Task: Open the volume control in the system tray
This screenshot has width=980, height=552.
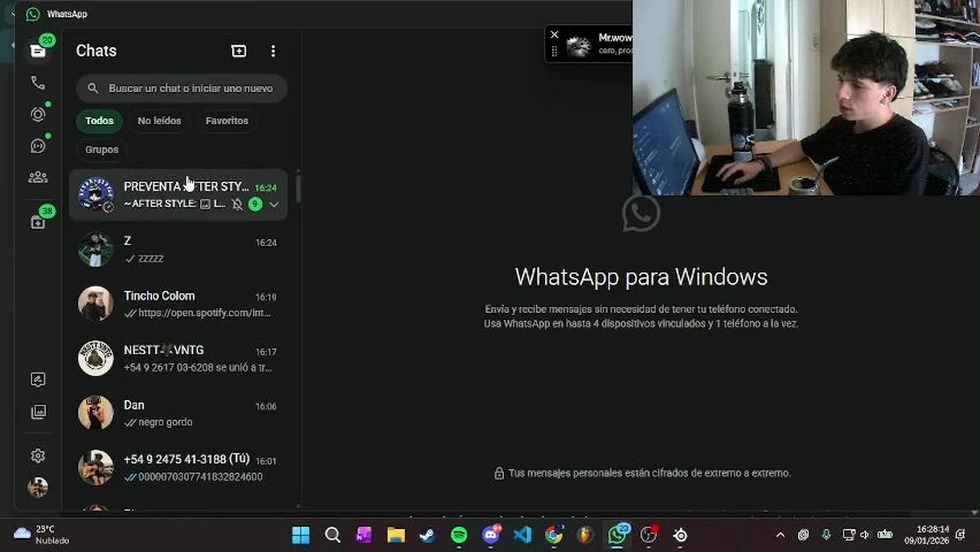Action: pyautogui.click(x=865, y=535)
